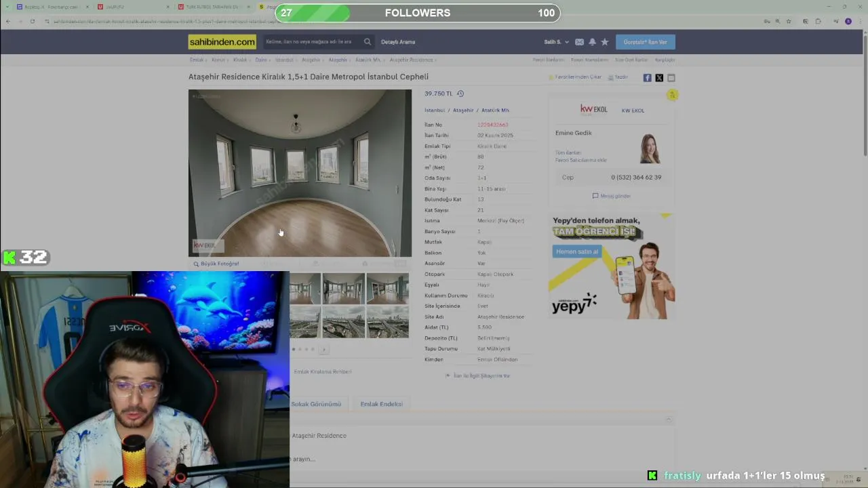
Task: Click 'Mesaj gönder' link
Action: [612, 196]
